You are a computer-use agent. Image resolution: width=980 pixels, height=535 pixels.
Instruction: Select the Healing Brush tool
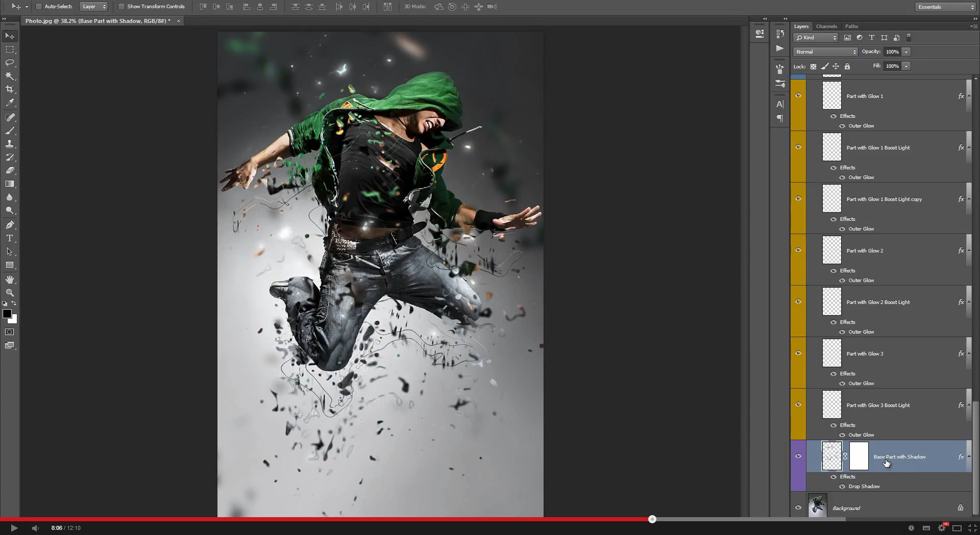pos(10,117)
